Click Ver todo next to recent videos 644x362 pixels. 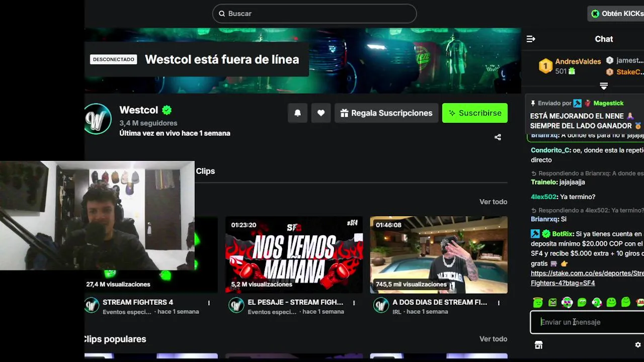click(x=493, y=202)
